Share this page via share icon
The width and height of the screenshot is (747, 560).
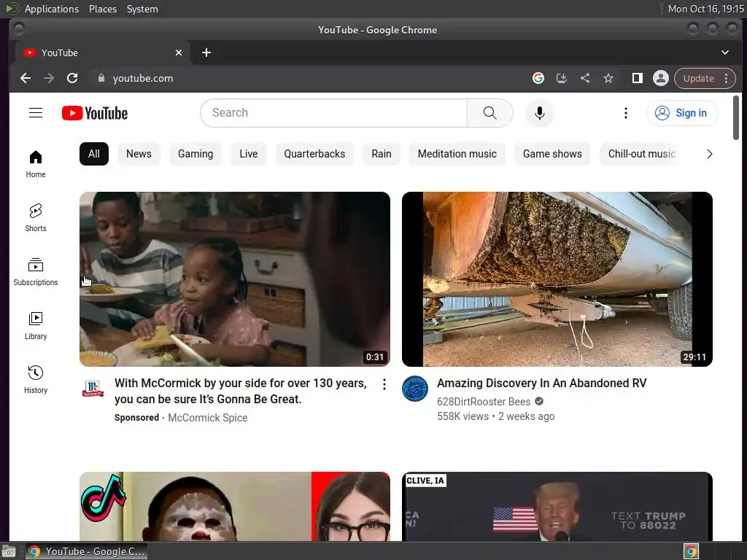[x=585, y=78]
